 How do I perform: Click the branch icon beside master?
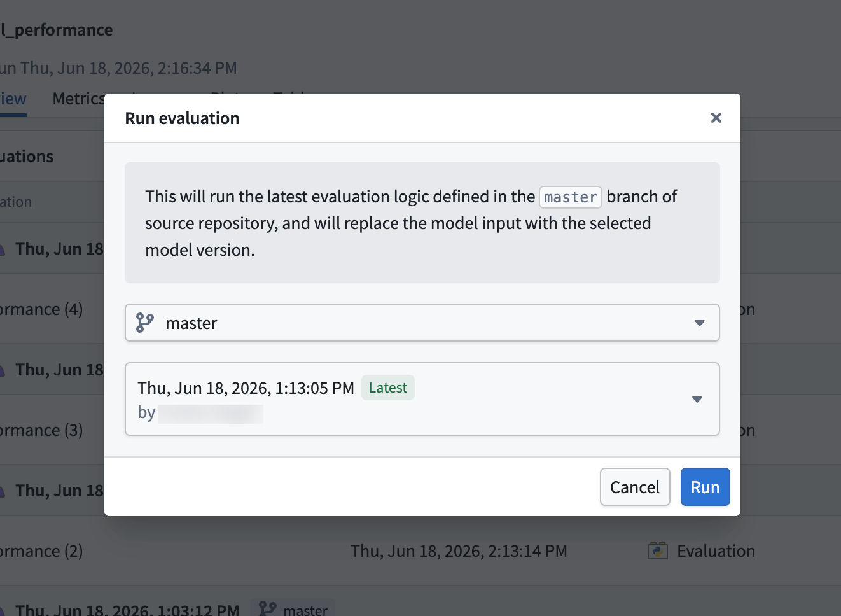click(144, 323)
